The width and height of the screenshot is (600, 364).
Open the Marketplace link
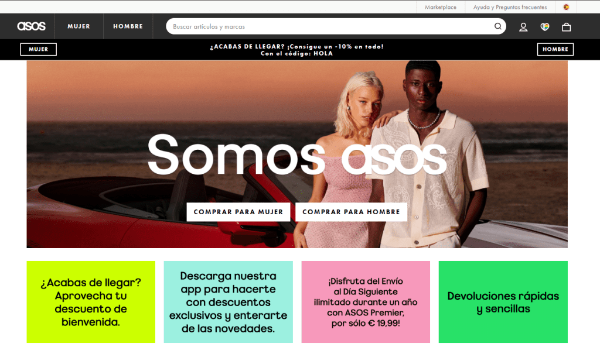[x=441, y=7]
